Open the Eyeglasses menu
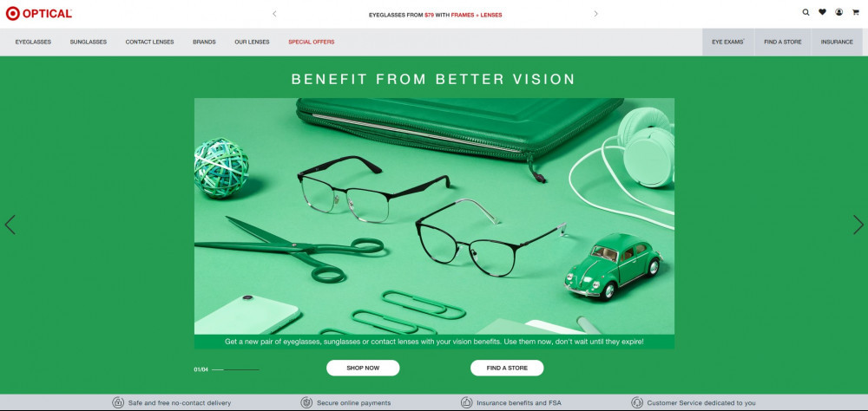 tap(33, 42)
